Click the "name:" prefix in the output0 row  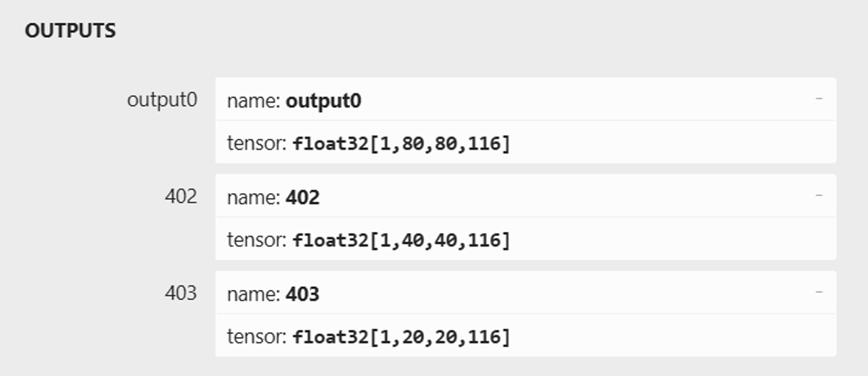point(254,101)
